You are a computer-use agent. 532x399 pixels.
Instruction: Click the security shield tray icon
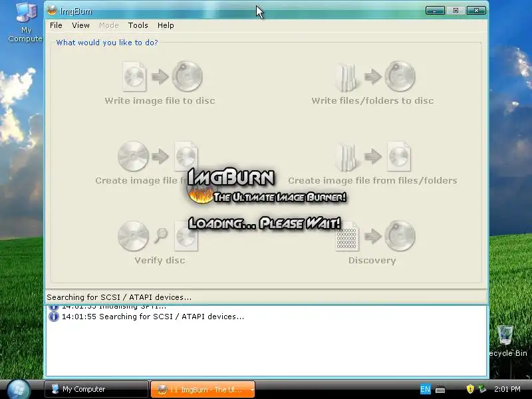470,389
